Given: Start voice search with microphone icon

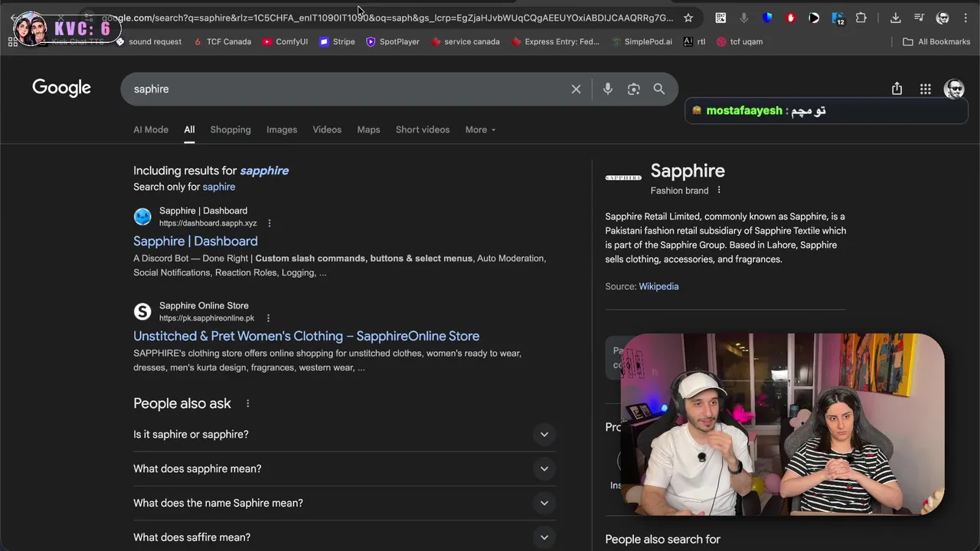Looking at the screenshot, I should [x=608, y=89].
